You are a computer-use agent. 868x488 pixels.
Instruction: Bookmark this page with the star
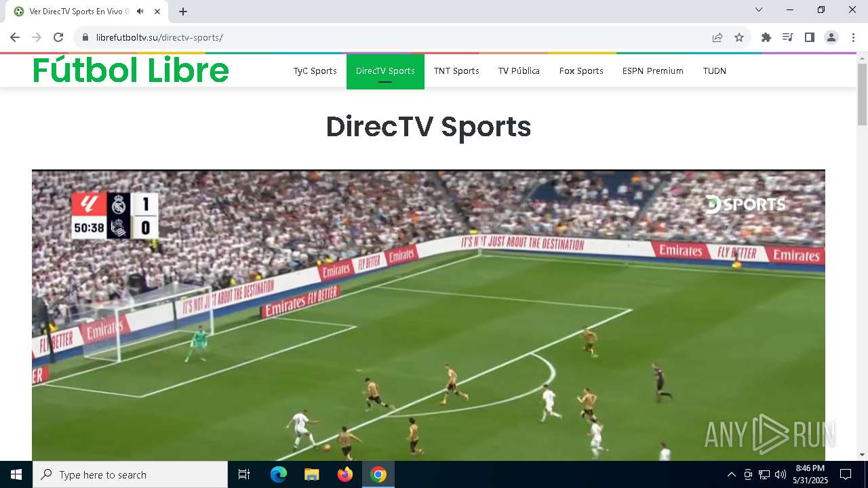(739, 37)
